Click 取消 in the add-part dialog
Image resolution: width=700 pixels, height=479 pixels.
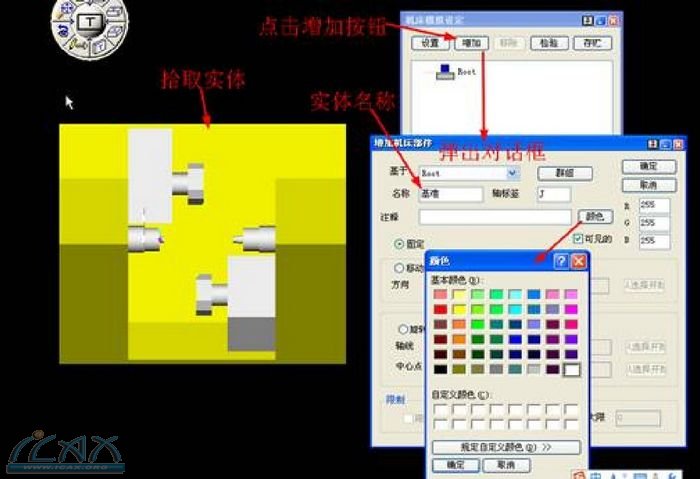point(649,185)
